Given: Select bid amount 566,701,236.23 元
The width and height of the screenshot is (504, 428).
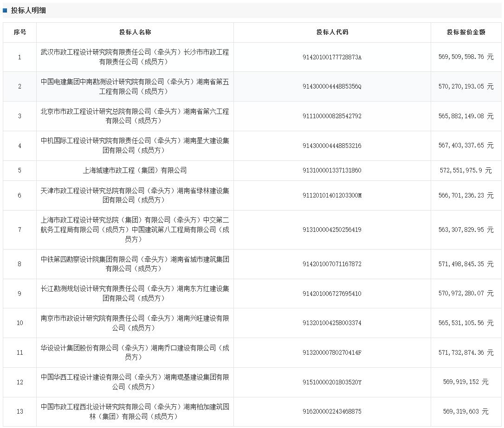Looking at the screenshot, I should [466, 195].
